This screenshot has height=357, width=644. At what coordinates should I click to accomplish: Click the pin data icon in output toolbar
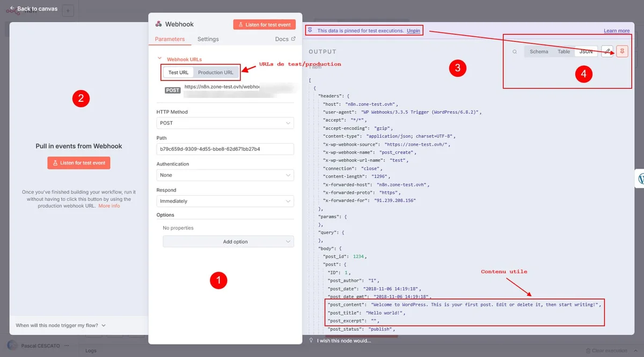[622, 51]
